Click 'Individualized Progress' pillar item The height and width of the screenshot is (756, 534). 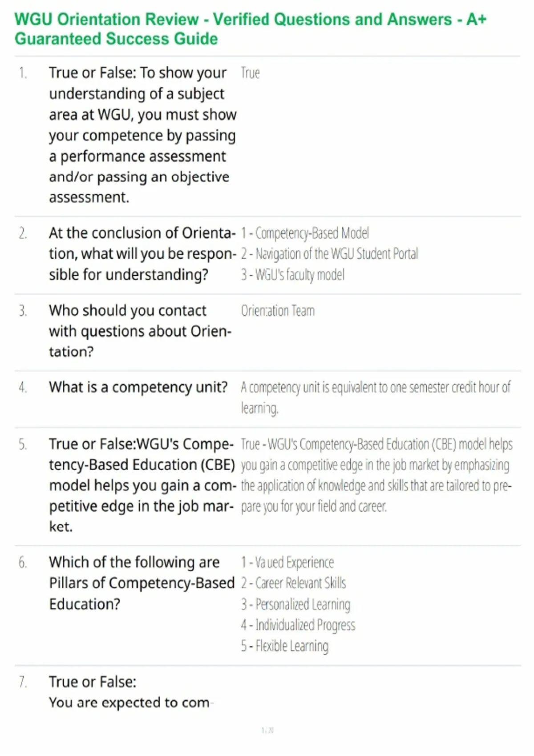[298, 625]
